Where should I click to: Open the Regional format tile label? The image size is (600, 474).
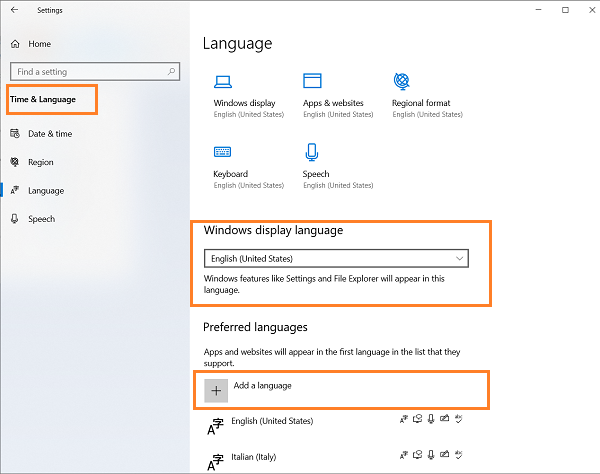(421, 103)
